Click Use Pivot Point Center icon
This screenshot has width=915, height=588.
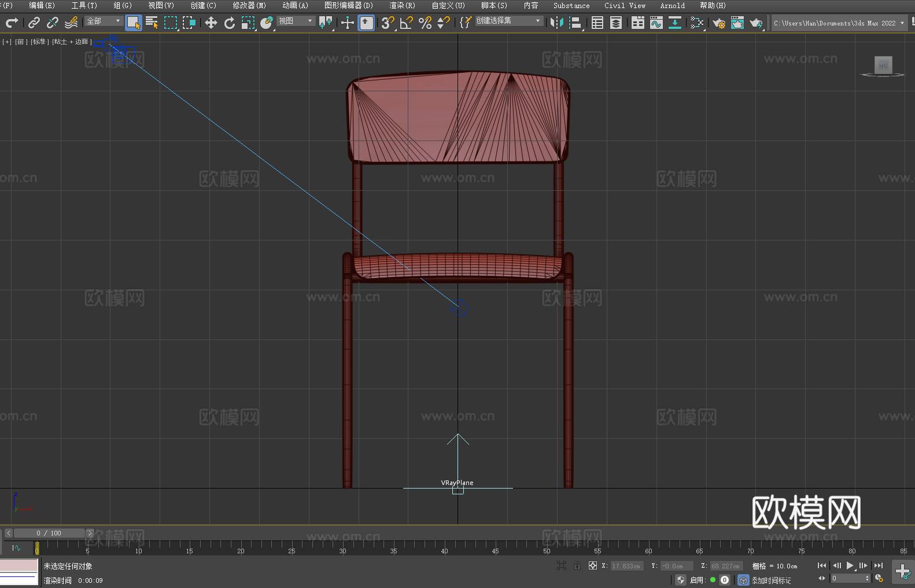pyautogui.click(x=326, y=23)
